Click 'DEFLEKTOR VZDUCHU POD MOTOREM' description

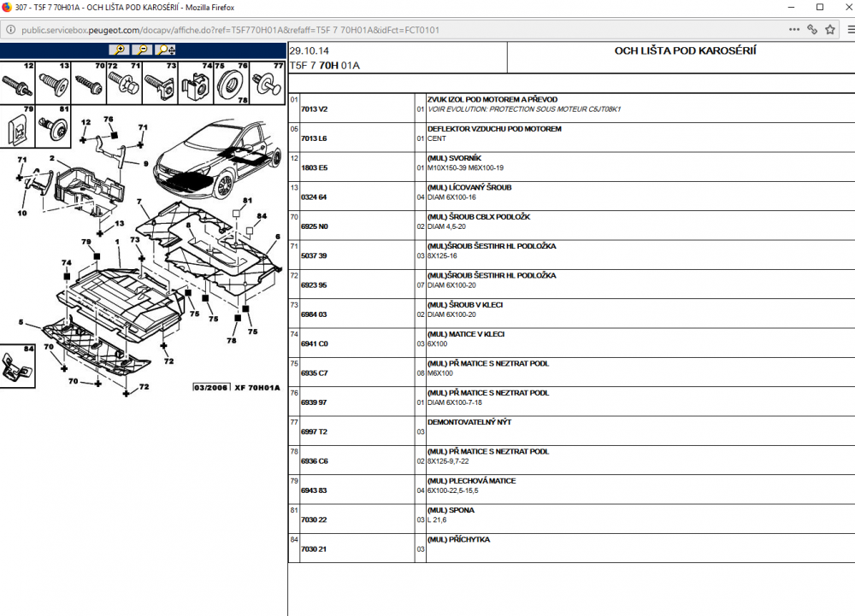click(494, 129)
